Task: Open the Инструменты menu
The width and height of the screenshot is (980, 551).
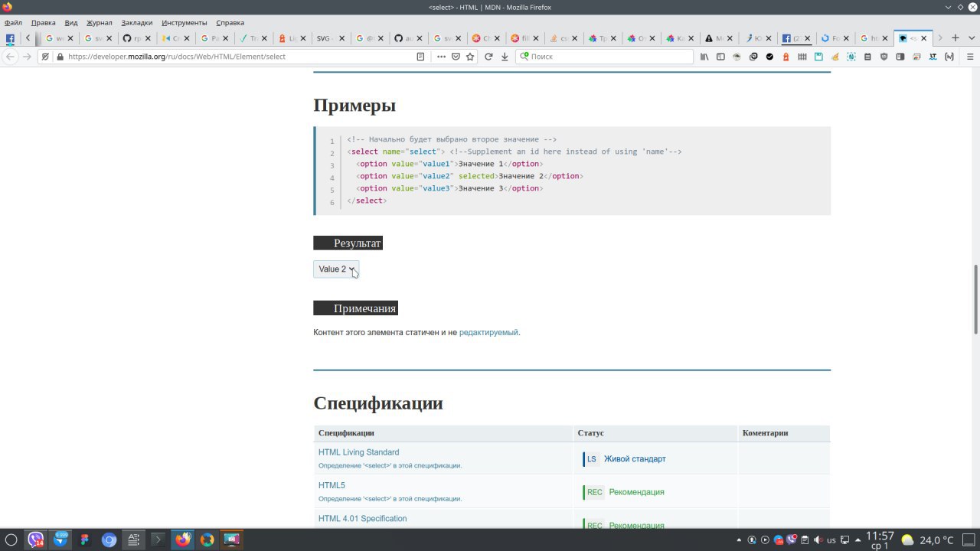Action: [184, 23]
